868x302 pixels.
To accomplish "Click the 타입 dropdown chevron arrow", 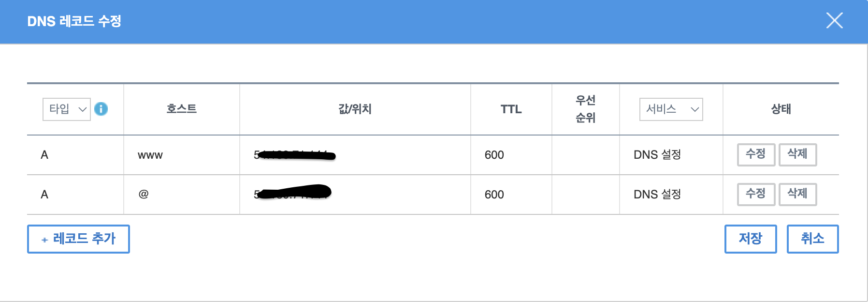I will point(83,109).
